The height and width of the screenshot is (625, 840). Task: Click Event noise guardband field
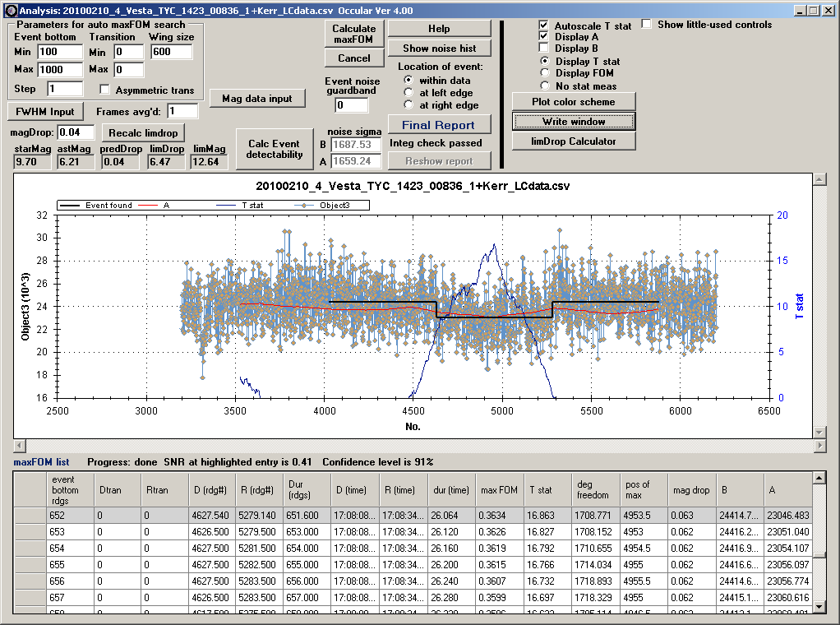click(x=352, y=105)
